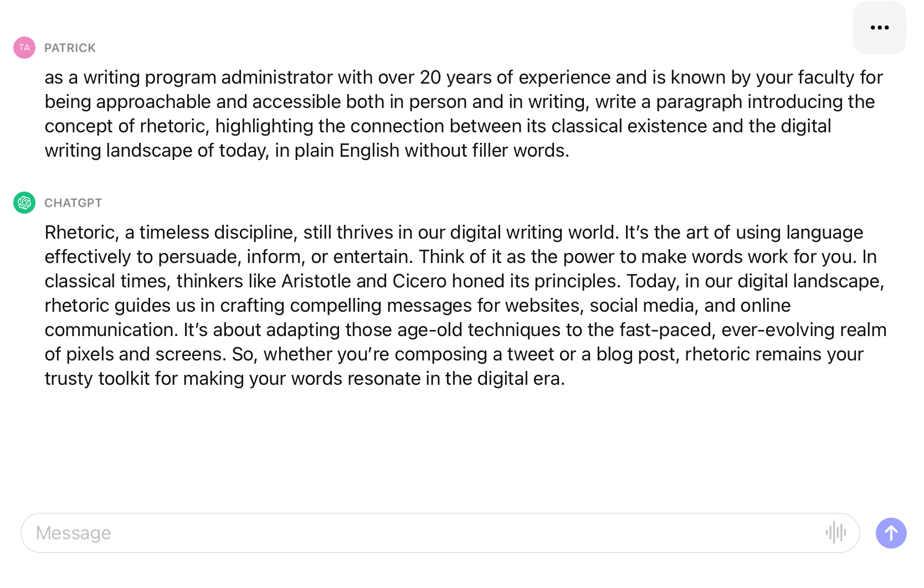
Task: Select the CHATGPT name label
Action: pyautogui.click(x=73, y=203)
